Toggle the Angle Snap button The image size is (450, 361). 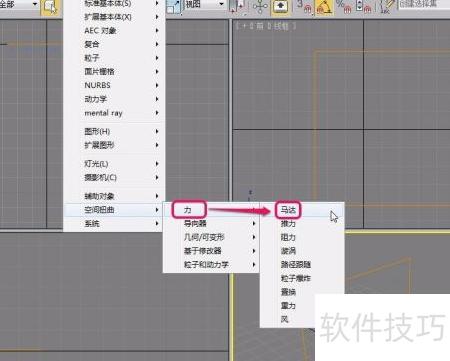[x=324, y=7]
